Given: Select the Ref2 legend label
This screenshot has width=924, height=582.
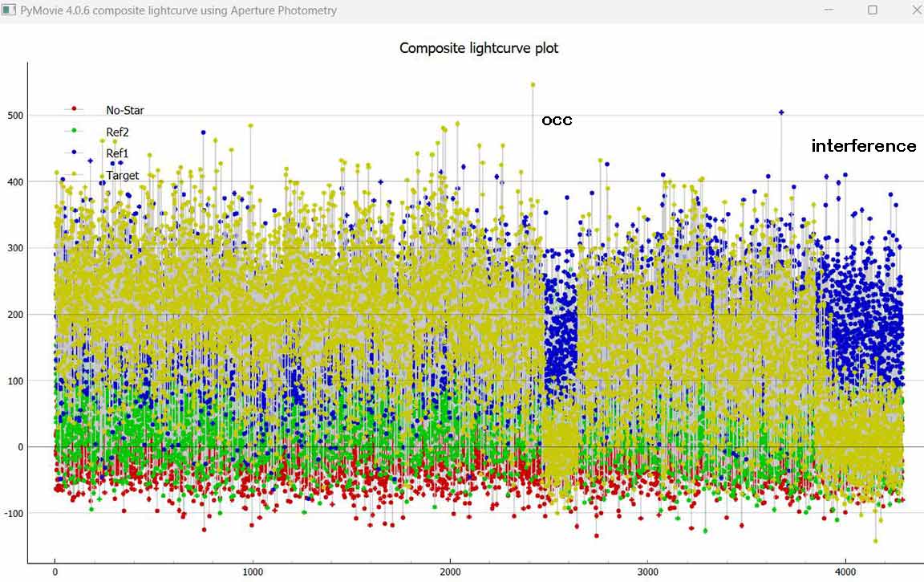Looking at the screenshot, I should (117, 132).
